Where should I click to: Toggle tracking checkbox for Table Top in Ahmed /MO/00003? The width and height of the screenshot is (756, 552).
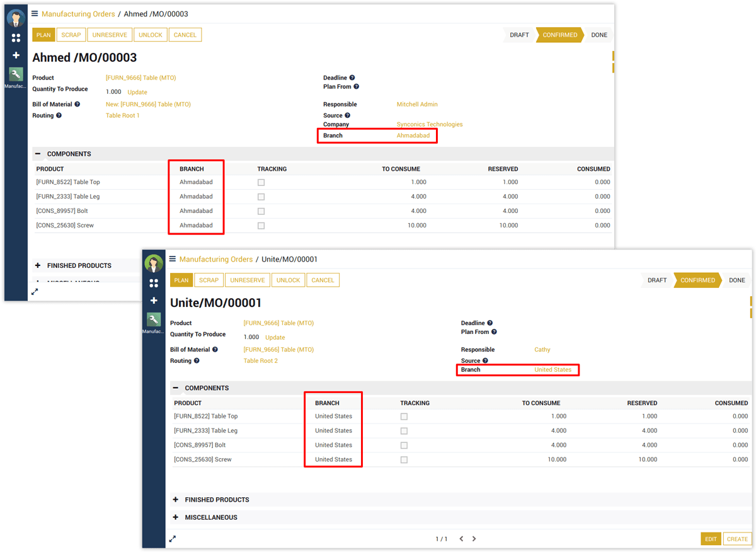pos(261,182)
